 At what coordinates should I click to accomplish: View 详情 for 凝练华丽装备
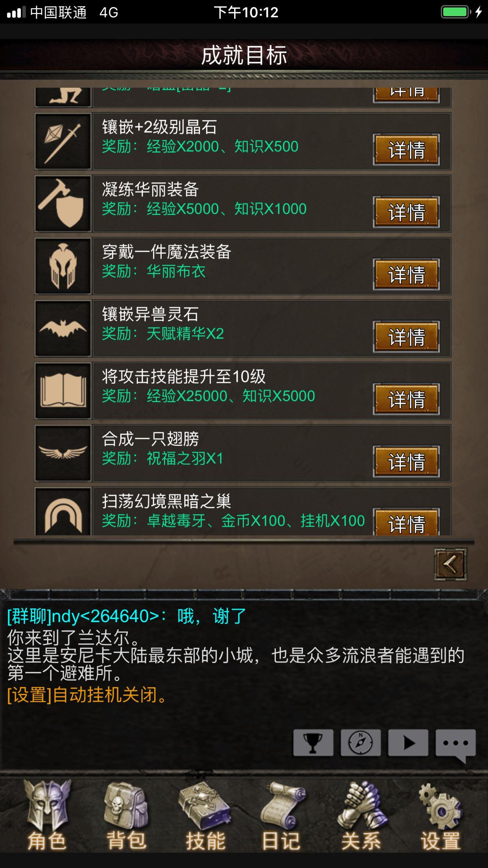click(406, 212)
